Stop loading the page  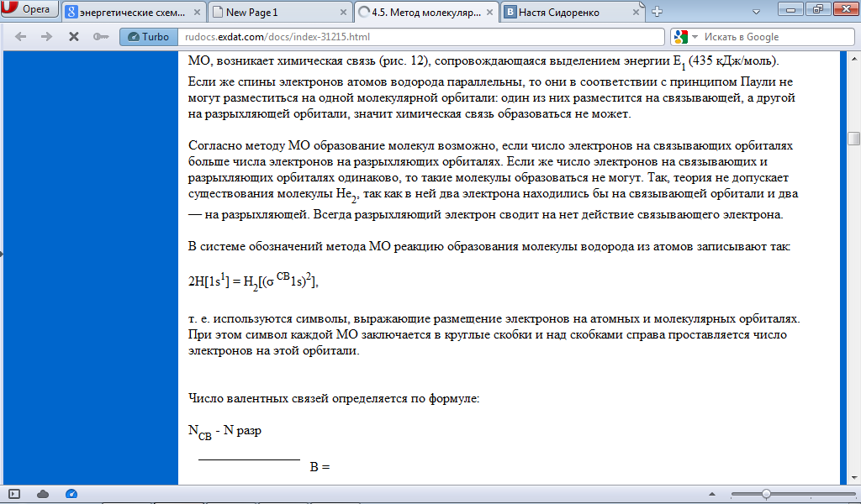(x=74, y=37)
